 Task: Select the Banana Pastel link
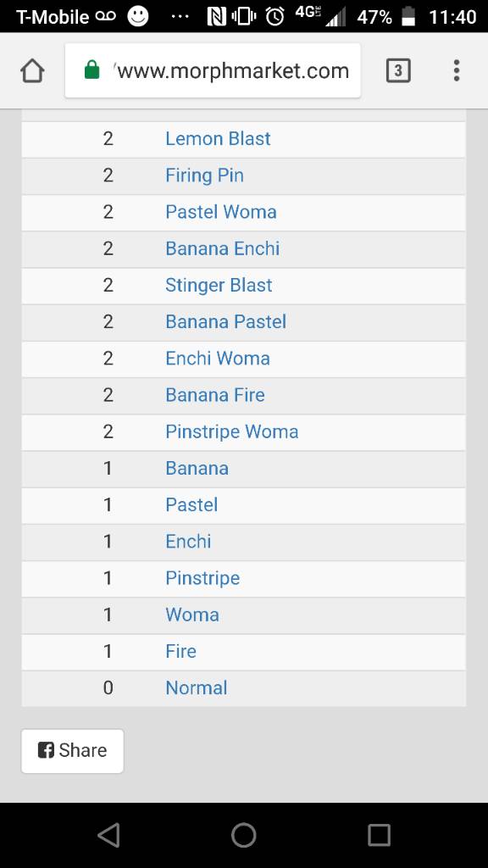point(225,321)
